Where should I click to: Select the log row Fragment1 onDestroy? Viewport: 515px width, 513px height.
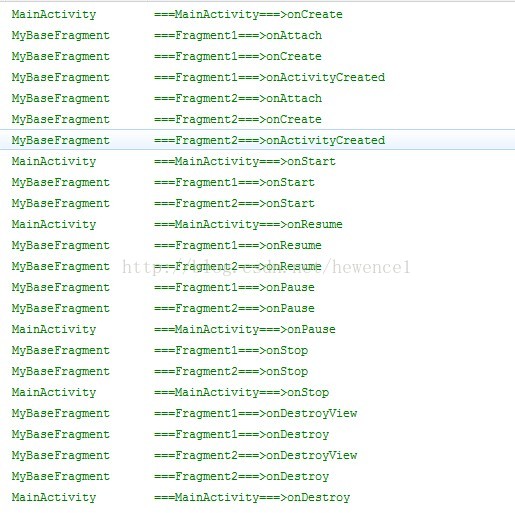pyautogui.click(x=257, y=434)
